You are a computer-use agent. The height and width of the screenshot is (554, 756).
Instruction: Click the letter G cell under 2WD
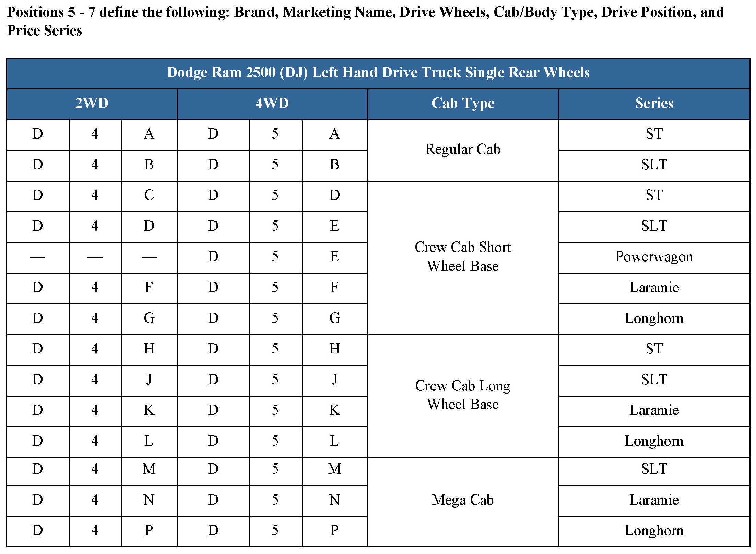(x=149, y=318)
